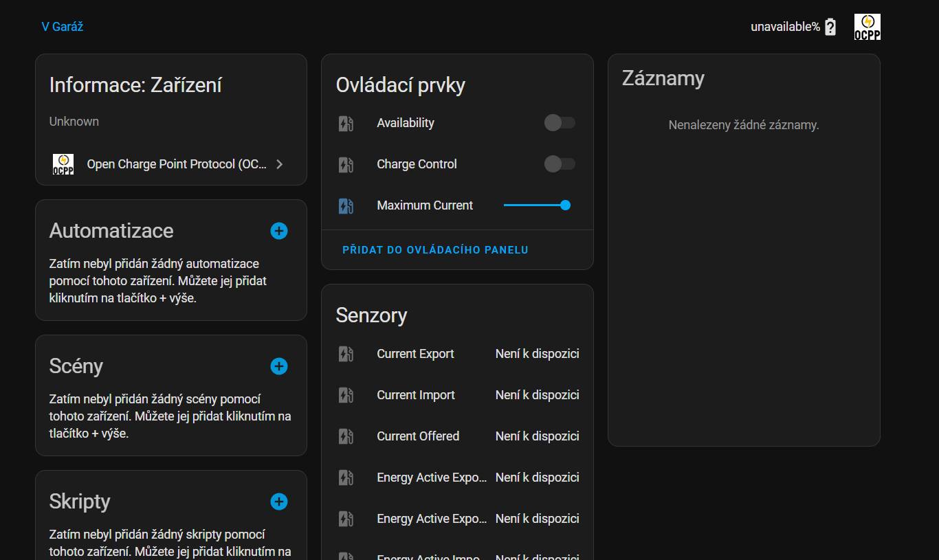
Task: Add a new automation with plus icon
Action: pyautogui.click(x=278, y=231)
